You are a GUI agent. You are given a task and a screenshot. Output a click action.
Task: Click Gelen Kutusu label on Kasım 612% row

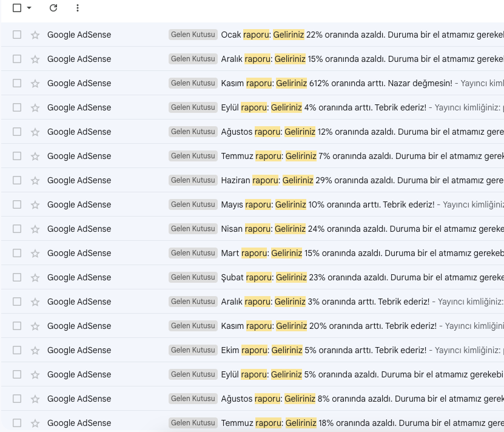point(193,83)
